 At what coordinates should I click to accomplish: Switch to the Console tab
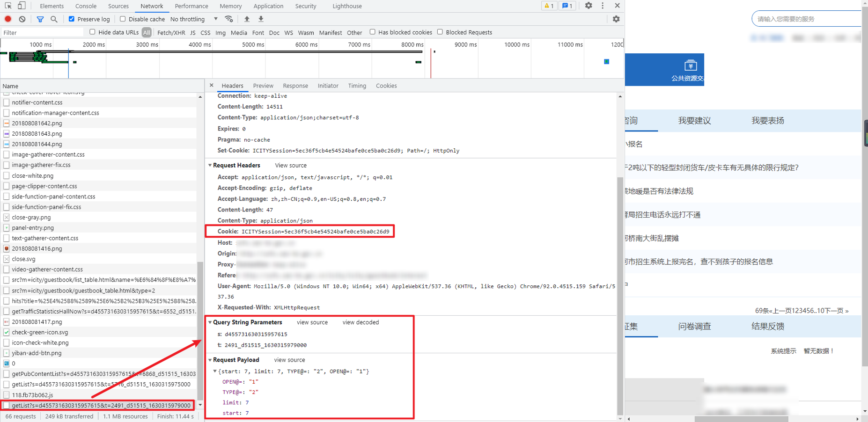86,6
